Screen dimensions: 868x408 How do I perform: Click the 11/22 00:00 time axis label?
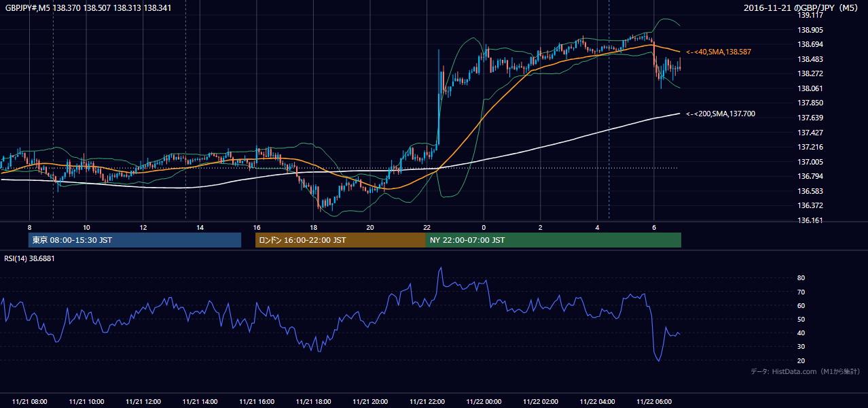(x=484, y=402)
